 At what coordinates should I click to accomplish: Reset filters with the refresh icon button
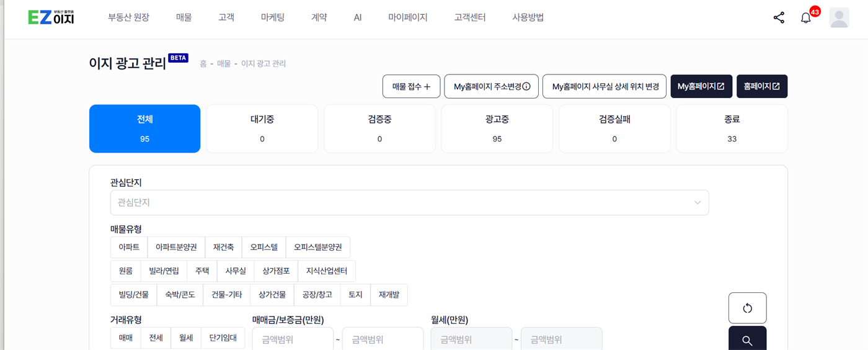(x=747, y=308)
